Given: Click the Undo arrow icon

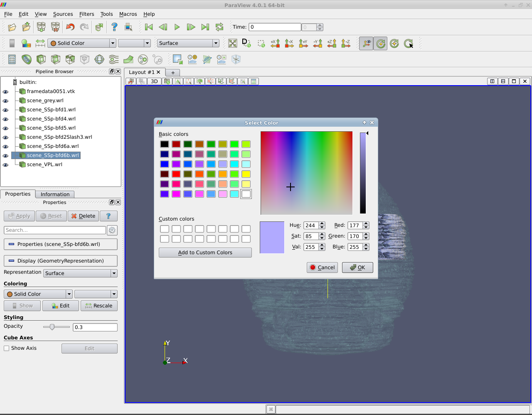Looking at the screenshot, I should pyautogui.click(x=70, y=27).
